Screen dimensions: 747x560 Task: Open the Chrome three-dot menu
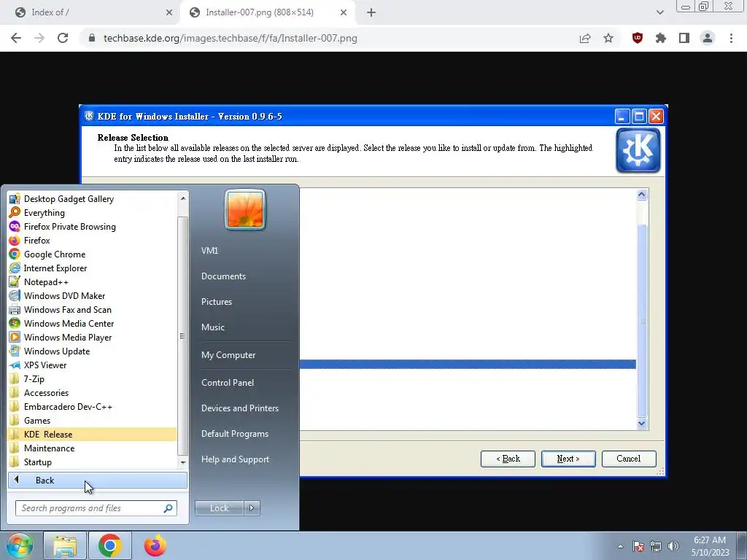click(731, 38)
